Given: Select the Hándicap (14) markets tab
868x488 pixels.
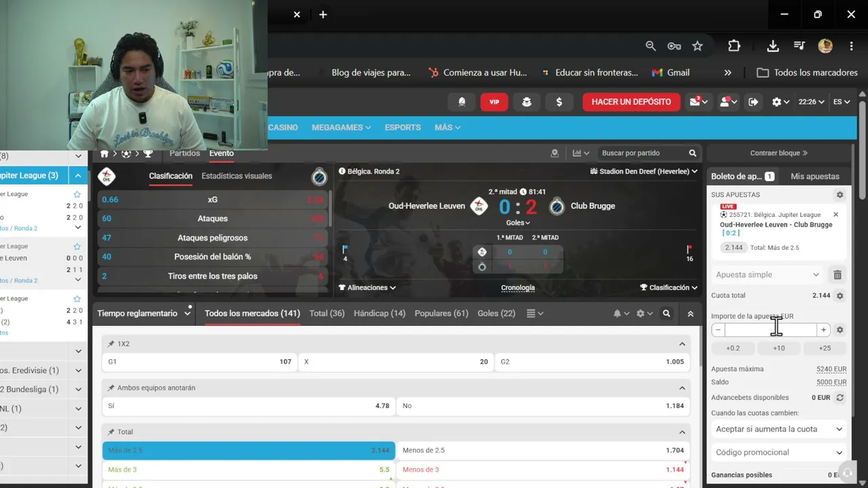Looking at the screenshot, I should tap(380, 313).
